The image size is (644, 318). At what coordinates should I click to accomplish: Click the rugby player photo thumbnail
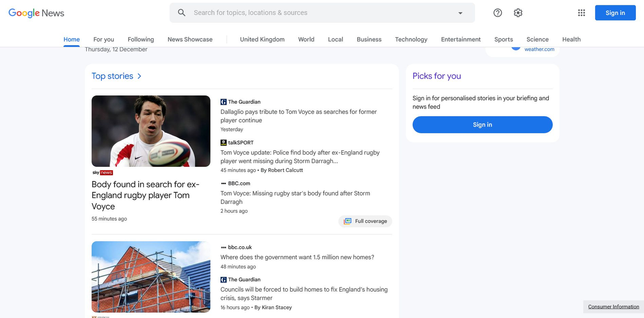click(x=151, y=131)
